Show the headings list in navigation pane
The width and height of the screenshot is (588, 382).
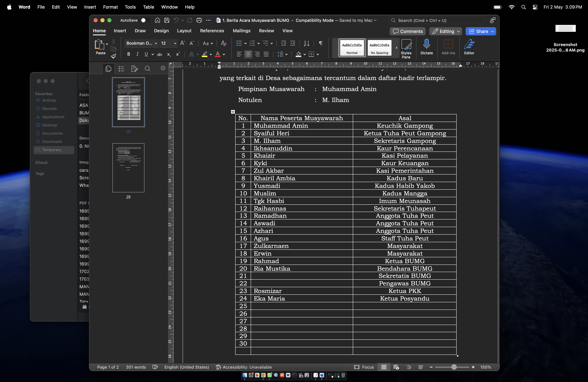(x=121, y=69)
